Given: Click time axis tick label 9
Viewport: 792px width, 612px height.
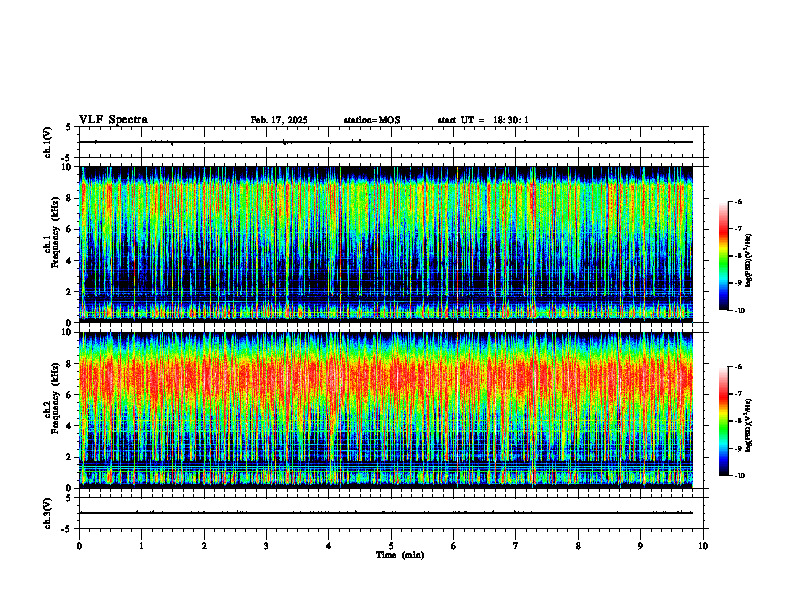Looking at the screenshot, I should coord(640,546).
